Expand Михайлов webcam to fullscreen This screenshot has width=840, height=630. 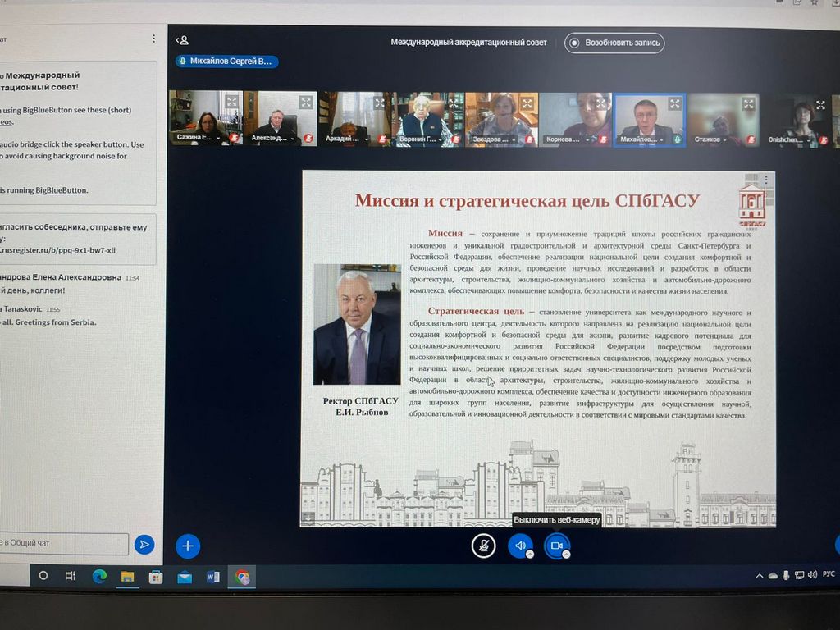[x=674, y=103]
